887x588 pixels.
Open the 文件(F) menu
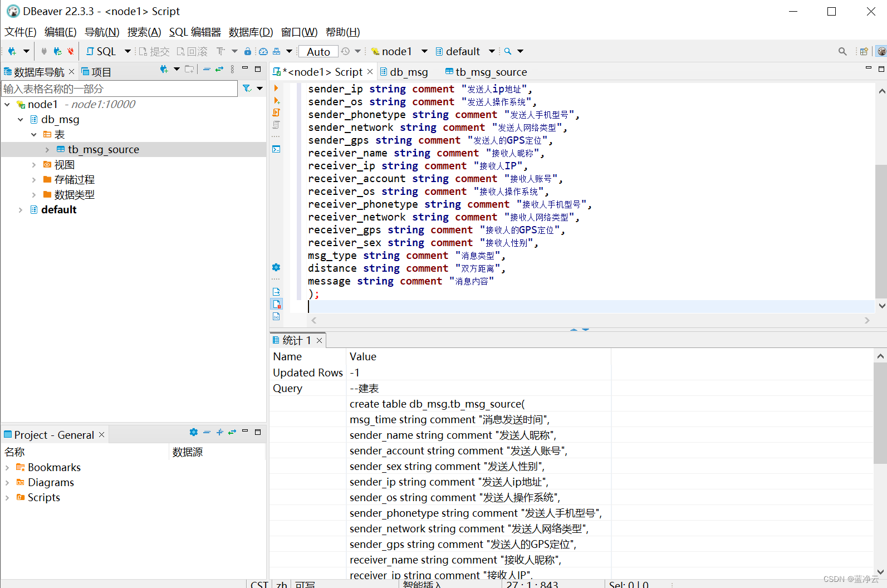point(21,32)
